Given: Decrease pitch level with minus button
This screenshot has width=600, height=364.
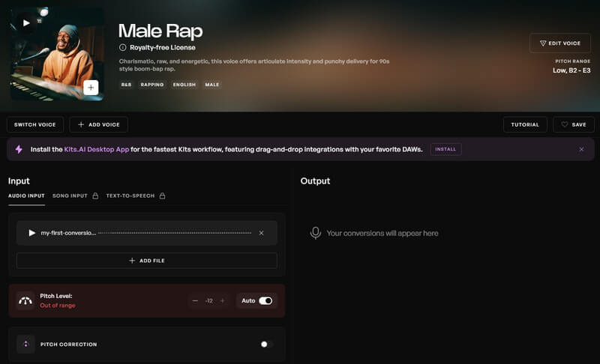Looking at the screenshot, I should coord(195,300).
